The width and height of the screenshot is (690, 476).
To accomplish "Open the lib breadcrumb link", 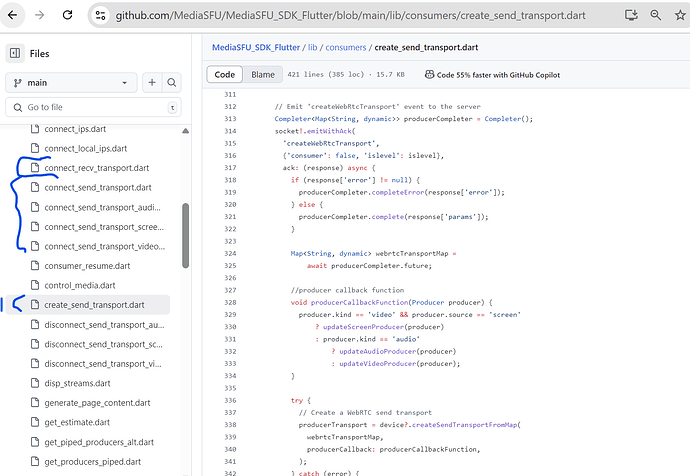I will [312, 48].
